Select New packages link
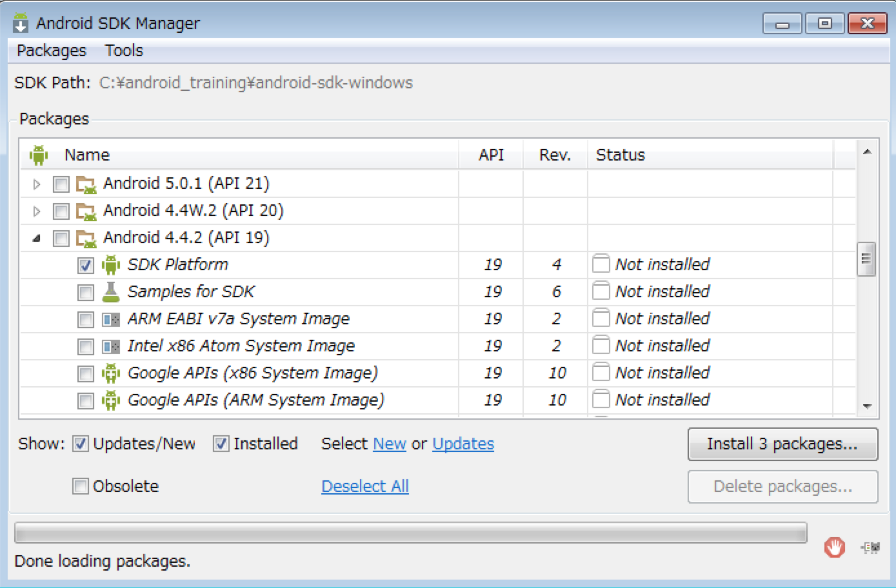This screenshot has height=588, width=896. (x=390, y=444)
